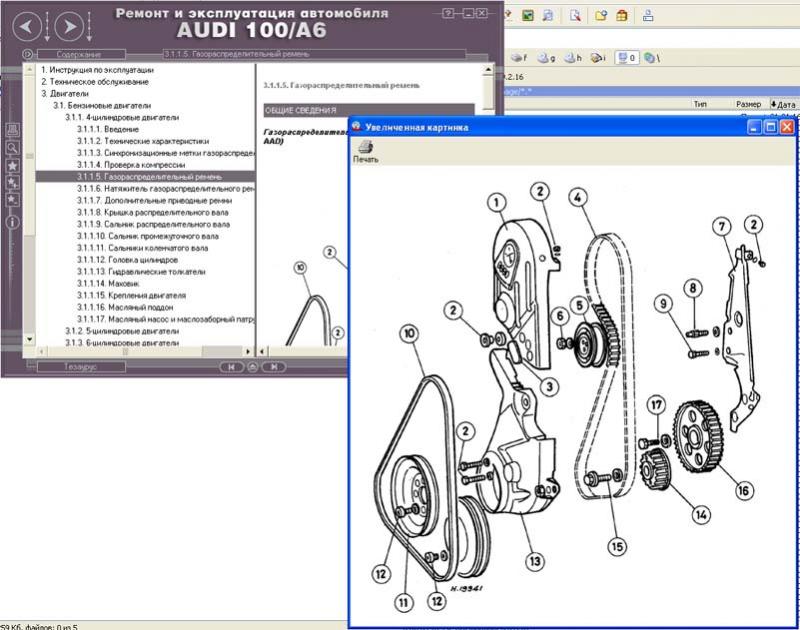
Task: Select drive g in the file manager
Action: pos(546,58)
